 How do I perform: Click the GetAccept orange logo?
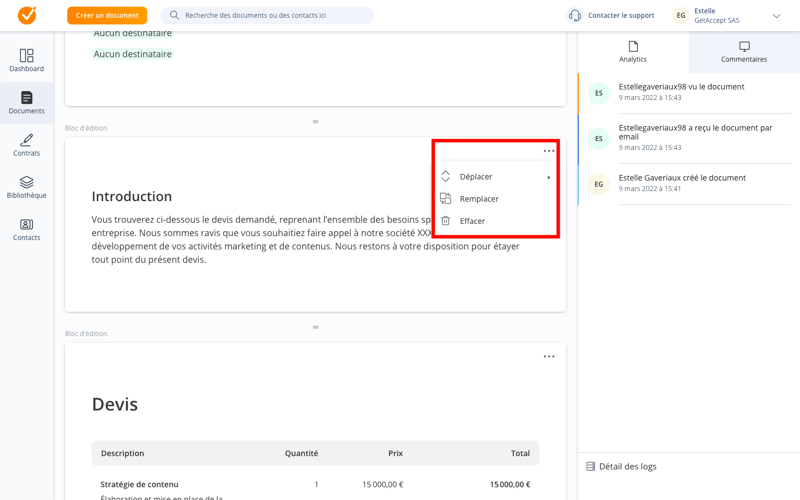(27, 15)
